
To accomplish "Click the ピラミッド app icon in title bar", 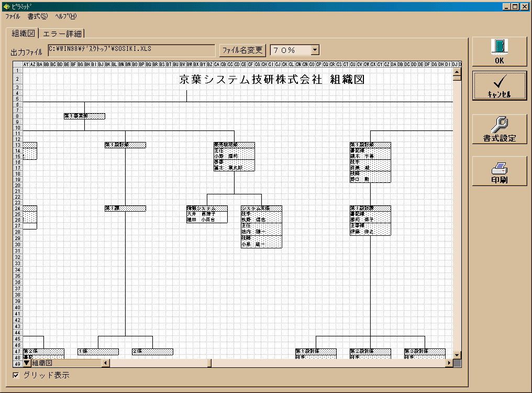I will click(x=6, y=6).
